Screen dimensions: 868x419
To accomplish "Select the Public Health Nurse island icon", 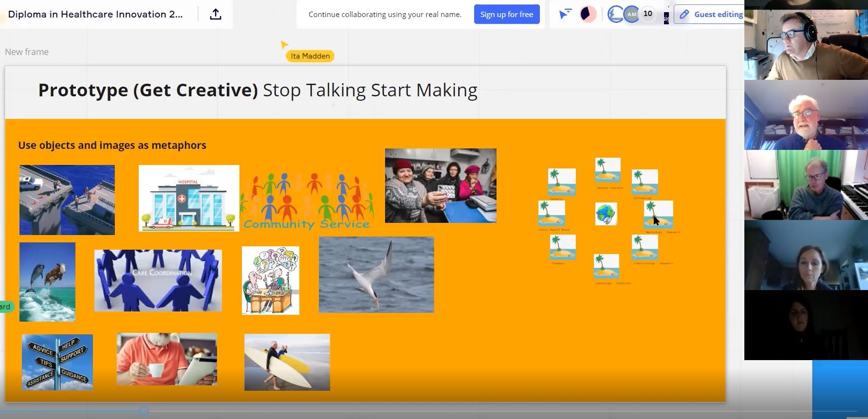I will (x=552, y=213).
